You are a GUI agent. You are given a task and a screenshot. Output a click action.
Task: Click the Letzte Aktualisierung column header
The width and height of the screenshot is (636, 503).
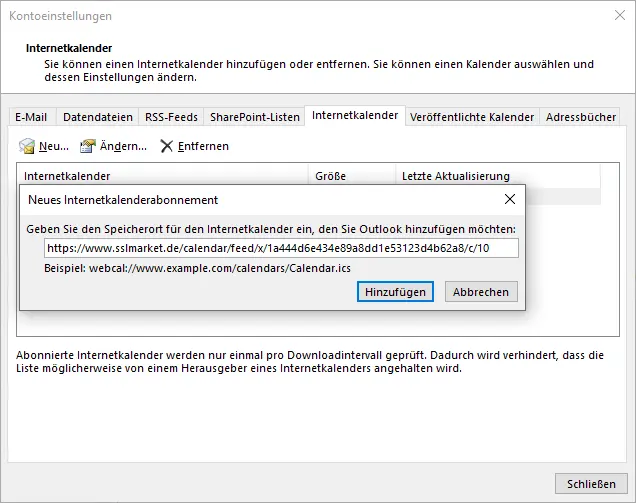[x=498, y=176]
